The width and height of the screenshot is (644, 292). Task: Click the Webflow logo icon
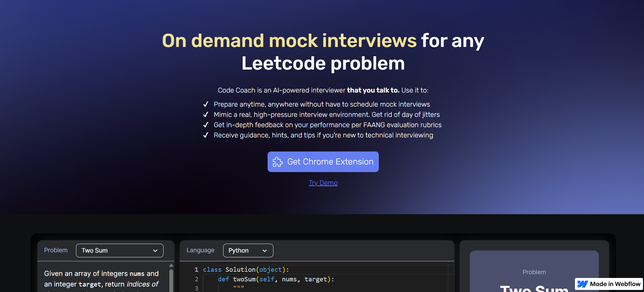click(x=583, y=284)
